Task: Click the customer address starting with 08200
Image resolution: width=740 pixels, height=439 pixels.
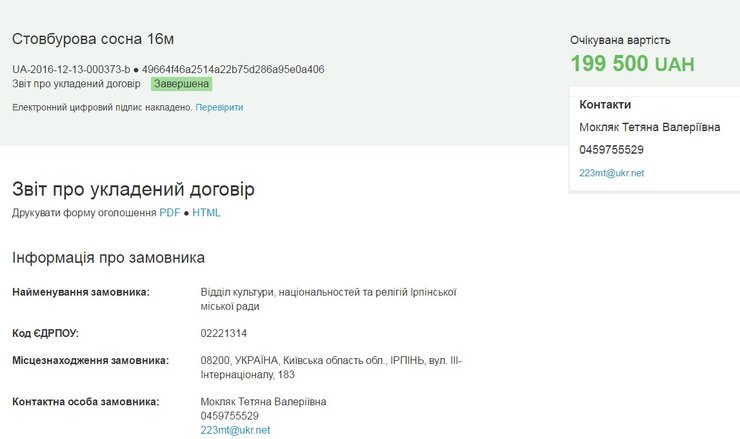Action: [x=330, y=360]
